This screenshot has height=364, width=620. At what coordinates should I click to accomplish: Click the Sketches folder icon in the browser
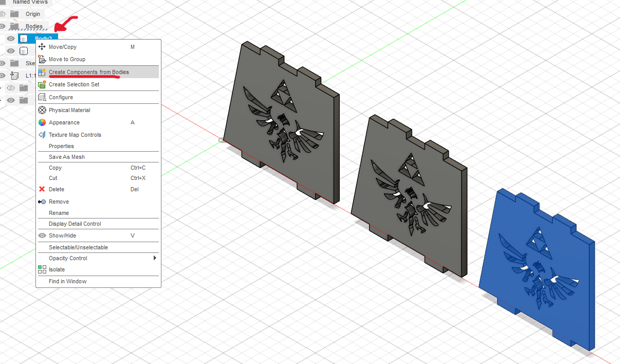point(14,63)
